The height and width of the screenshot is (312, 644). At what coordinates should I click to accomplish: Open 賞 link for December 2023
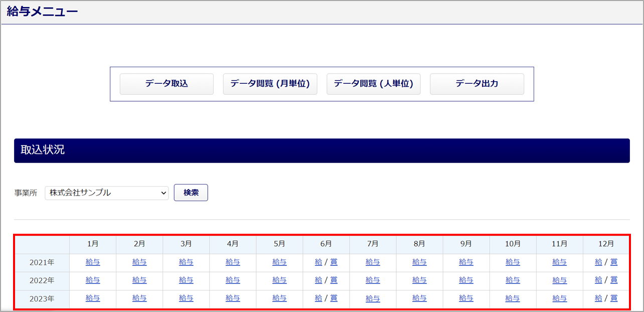613,298
